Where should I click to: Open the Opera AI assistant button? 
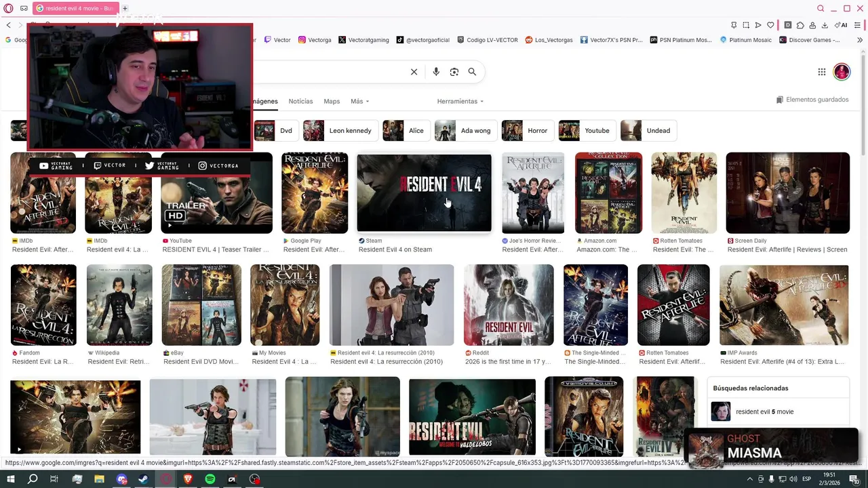[x=842, y=25]
